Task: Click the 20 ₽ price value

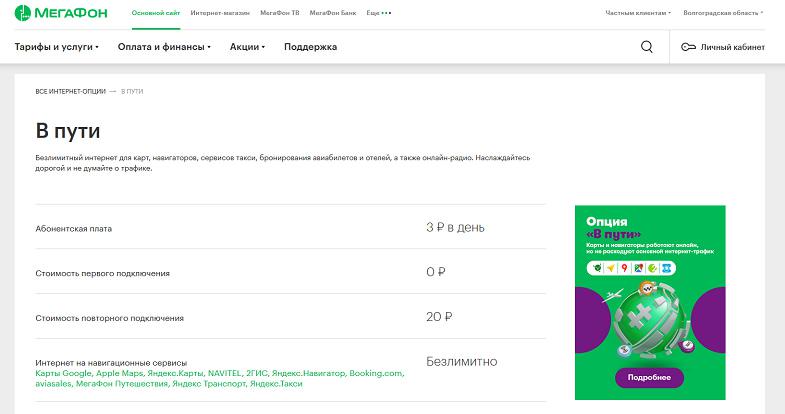Action: (439, 316)
